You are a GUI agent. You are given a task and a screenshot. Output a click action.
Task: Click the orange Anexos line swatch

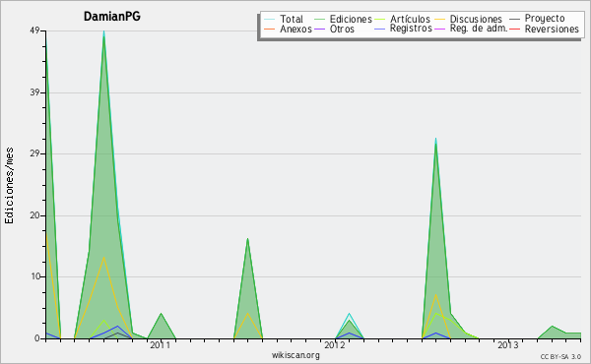pos(269,29)
